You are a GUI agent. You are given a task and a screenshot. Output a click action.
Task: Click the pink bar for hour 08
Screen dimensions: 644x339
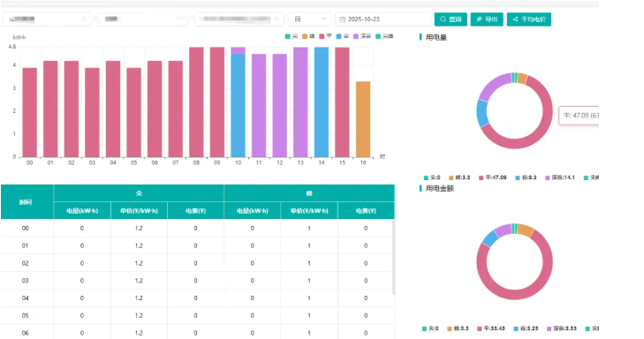click(196, 102)
